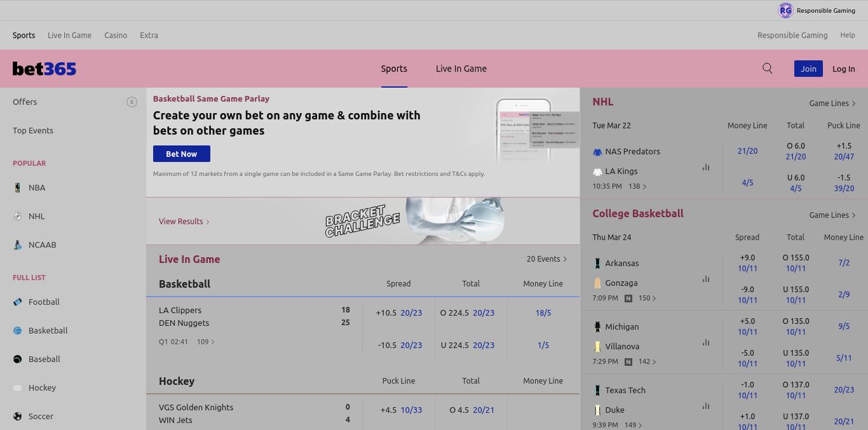Open View Results for Bracket Challenge

coord(184,221)
